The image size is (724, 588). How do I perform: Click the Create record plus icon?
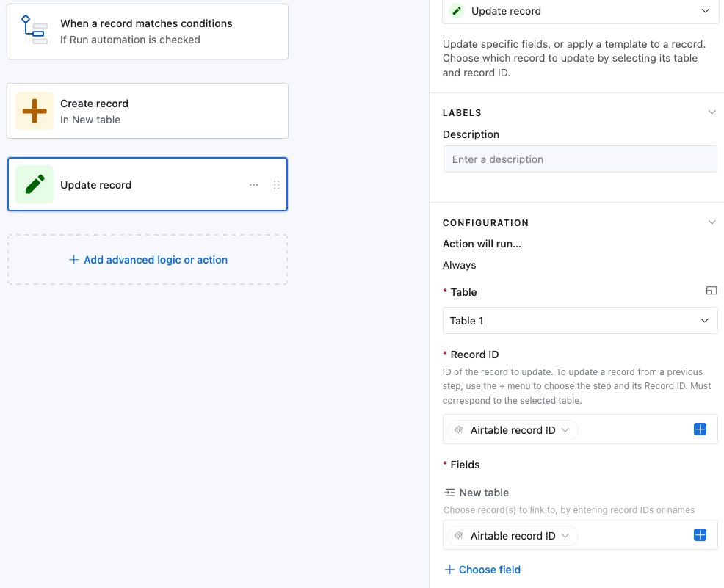(35, 111)
